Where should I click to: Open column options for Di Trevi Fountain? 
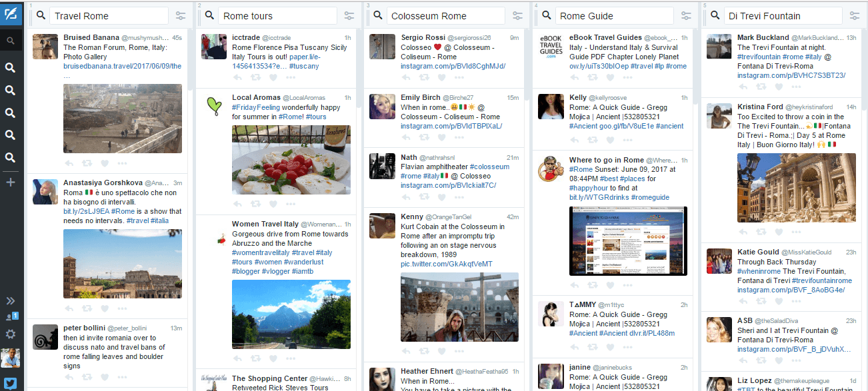point(854,16)
